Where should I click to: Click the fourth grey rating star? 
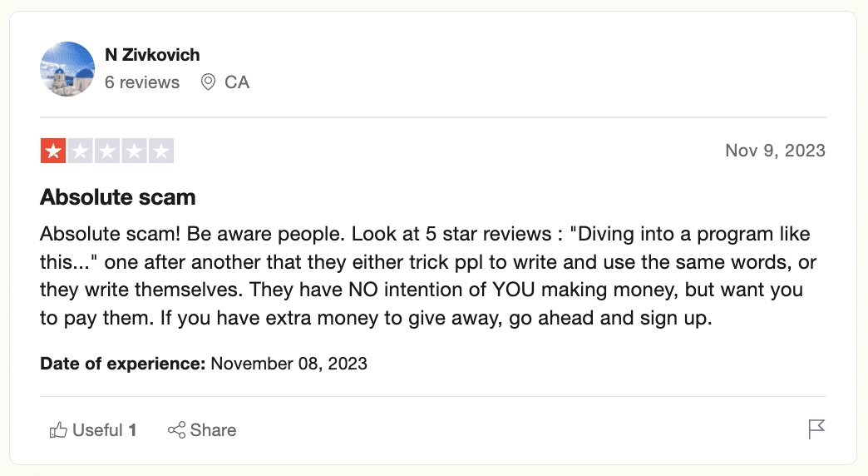(x=134, y=151)
